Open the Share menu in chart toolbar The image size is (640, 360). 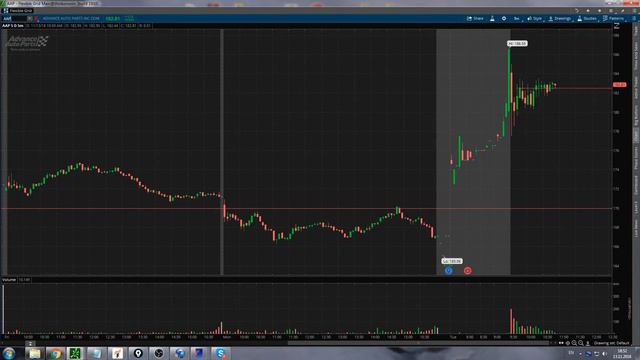point(475,18)
